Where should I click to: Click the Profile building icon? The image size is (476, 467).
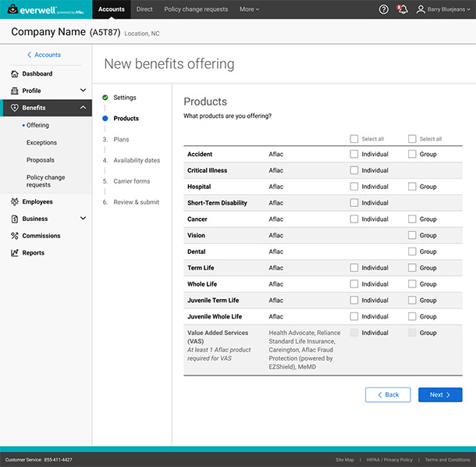tap(15, 91)
